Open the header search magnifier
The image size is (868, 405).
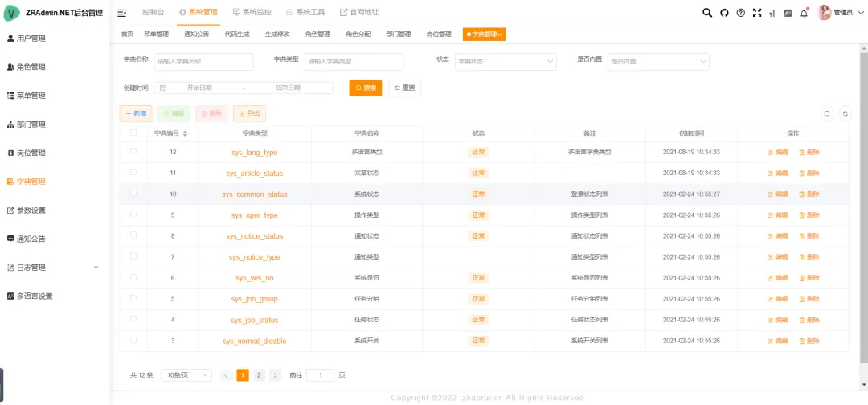(x=707, y=13)
